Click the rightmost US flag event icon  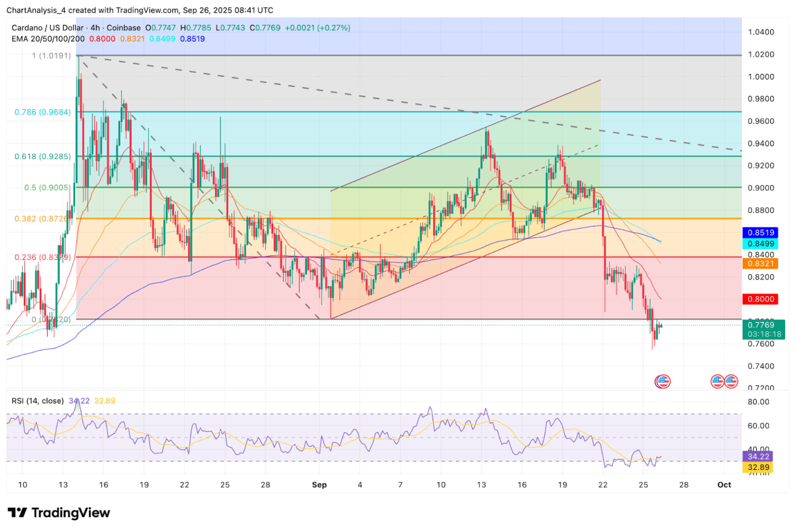pyautogui.click(x=731, y=381)
